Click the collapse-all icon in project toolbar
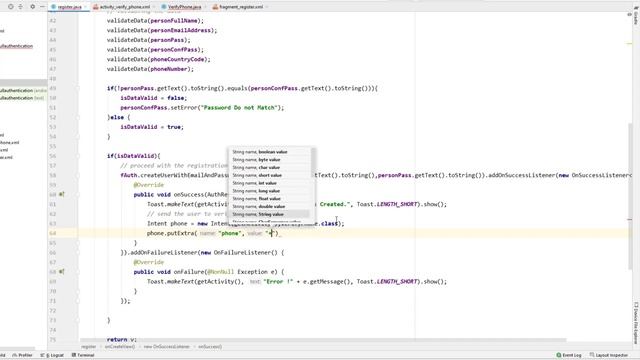This screenshot has width=640, height=360. pos(20,7)
